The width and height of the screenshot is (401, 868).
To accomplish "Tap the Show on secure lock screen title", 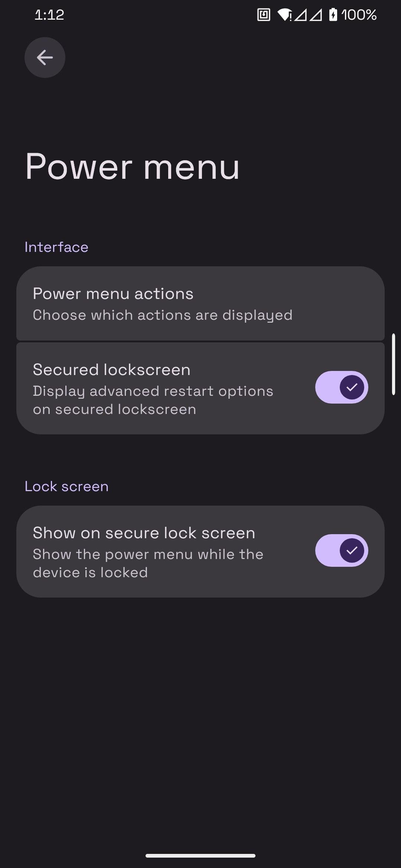I will (144, 533).
